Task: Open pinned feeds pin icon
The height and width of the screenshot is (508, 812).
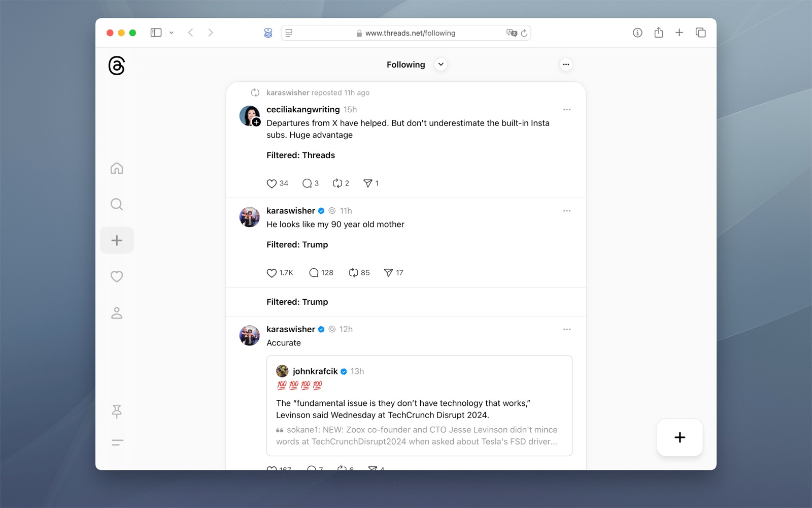Action: pos(117,411)
